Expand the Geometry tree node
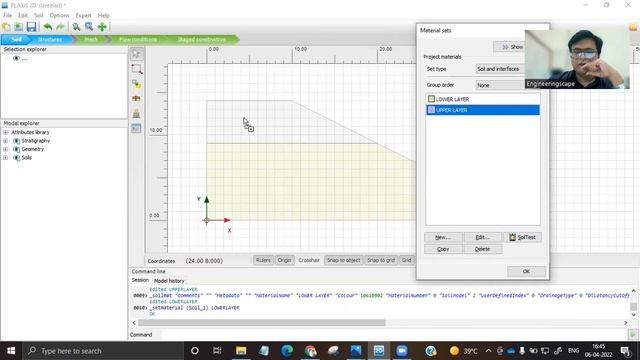Screen dimensions: 640x360 click(5, 149)
